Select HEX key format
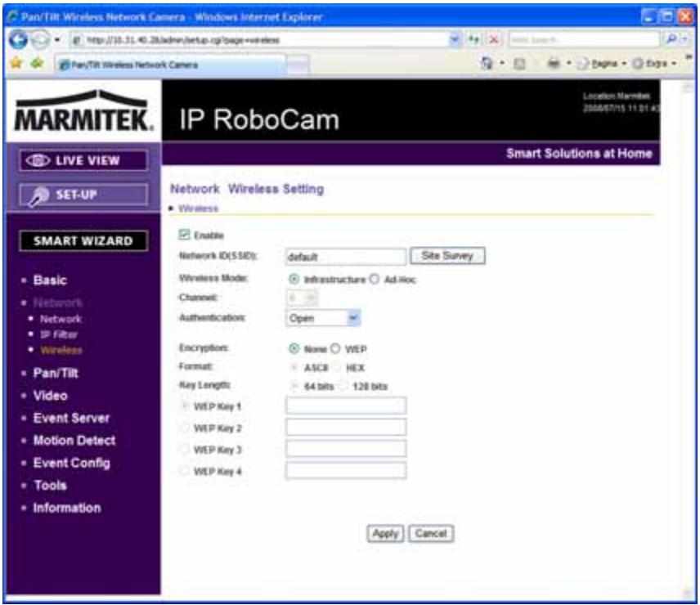The height and width of the screenshot is (605, 700). [x=337, y=367]
